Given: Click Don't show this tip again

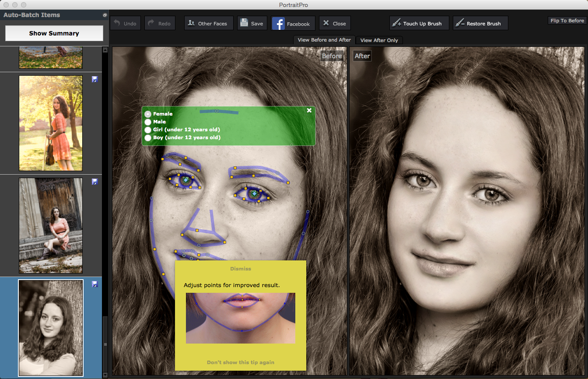Looking at the screenshot, I should (241, 362).
